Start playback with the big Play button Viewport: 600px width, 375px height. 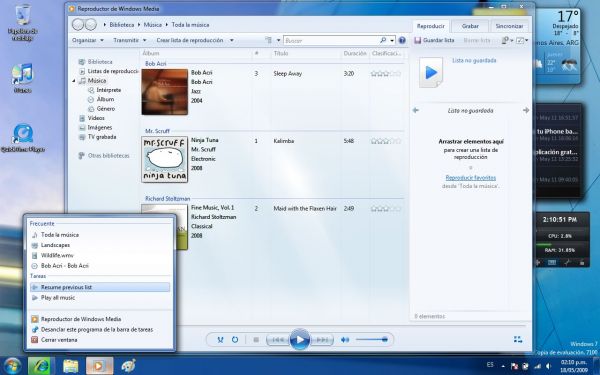300,339
